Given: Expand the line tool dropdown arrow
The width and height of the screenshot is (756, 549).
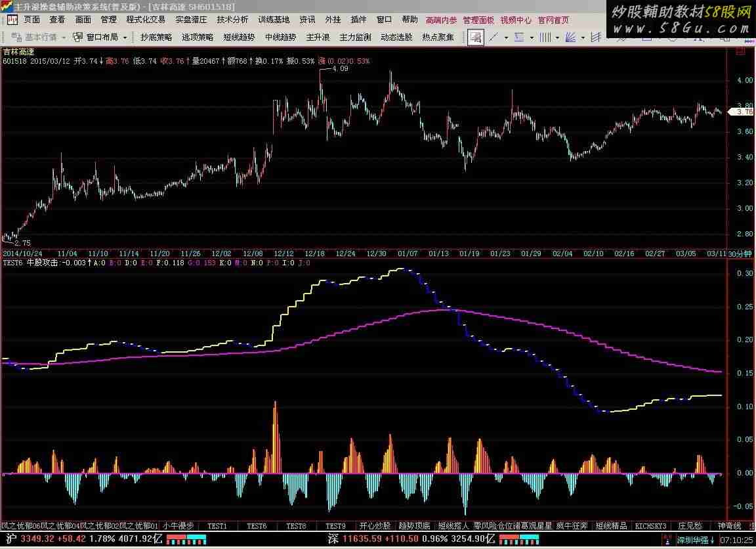Looking at the screenshot, I should [506, 37].
